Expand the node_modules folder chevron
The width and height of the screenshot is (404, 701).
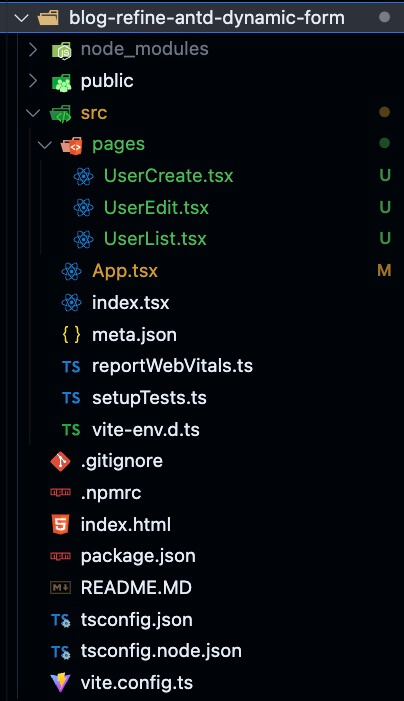[x=33, y=49]
